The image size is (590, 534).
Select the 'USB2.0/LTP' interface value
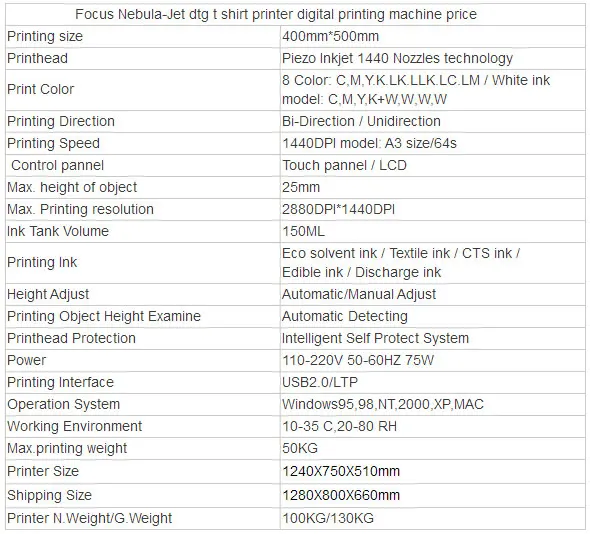click(x=320, y=382)
